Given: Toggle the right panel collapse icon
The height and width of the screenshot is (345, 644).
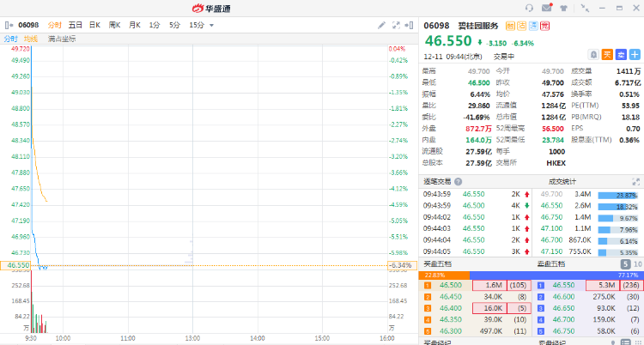Looking at the screenshot, I should [x=409, y=25].
